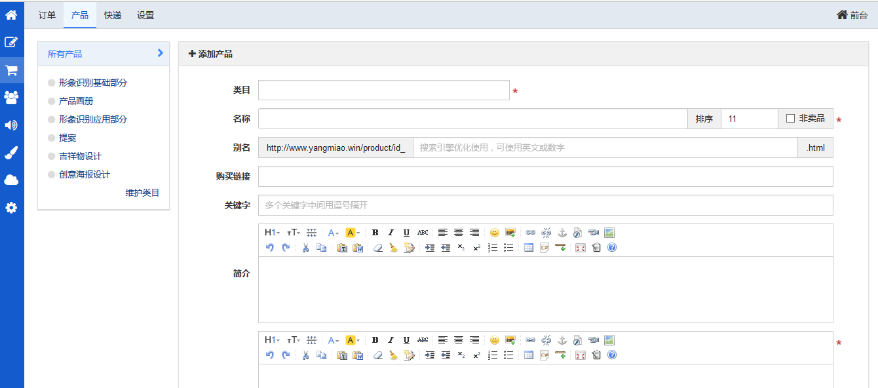This screenshot has height=388, width=878.
Task: Insert bullet list in the 简介 editor
Action: (x=508, y=247)
